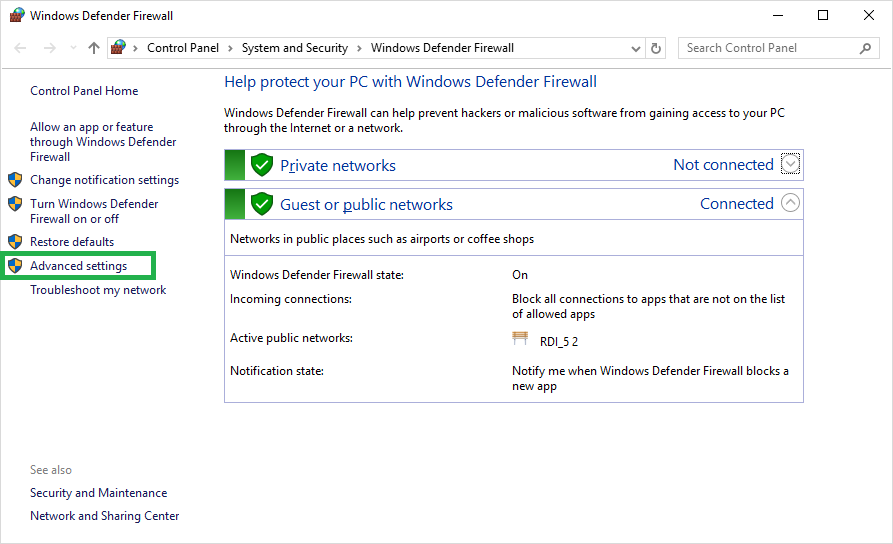This screenshot has width=893, height=544.
Task: Open recent locations dropdown next to forward arrow
Action: [73, 48]
